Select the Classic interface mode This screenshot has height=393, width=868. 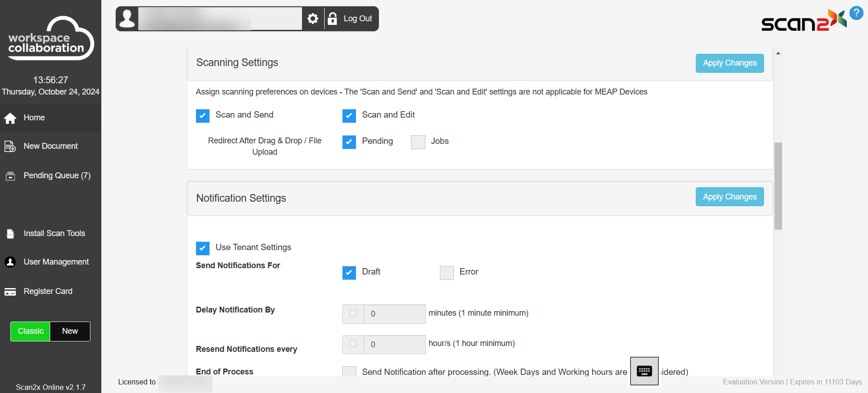pos(31,331)
